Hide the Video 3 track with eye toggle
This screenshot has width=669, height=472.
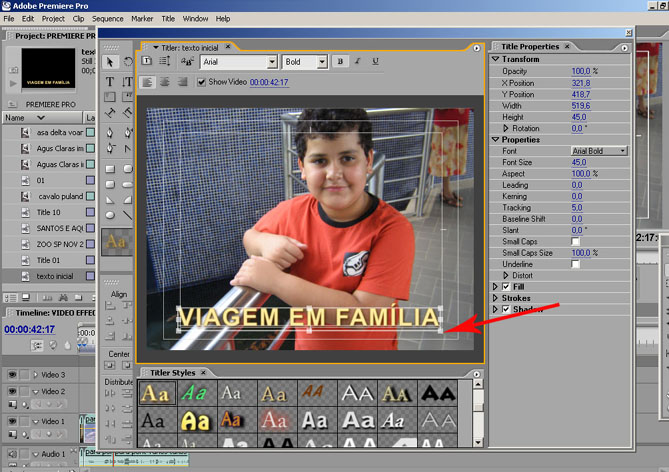pyautogui.click(x=12, y=375)
